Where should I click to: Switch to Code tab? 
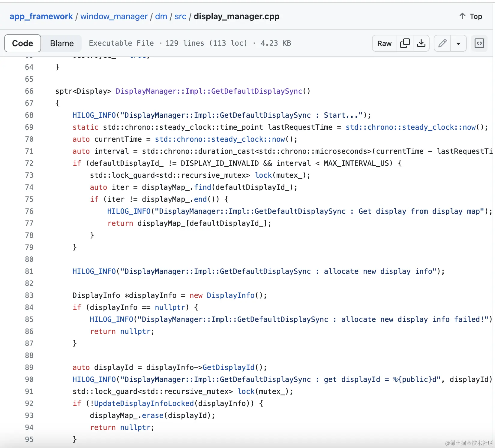coord(22,43)
